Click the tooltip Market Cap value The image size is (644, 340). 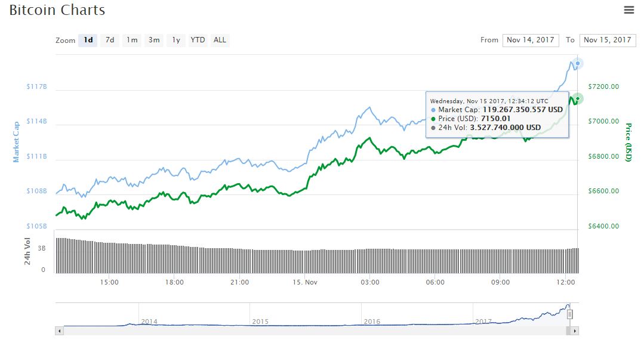522,110
